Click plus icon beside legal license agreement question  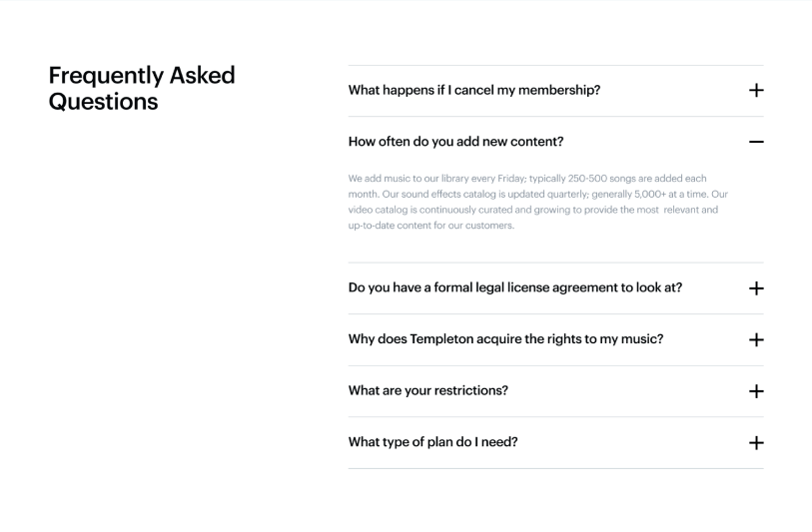point(756,288)
